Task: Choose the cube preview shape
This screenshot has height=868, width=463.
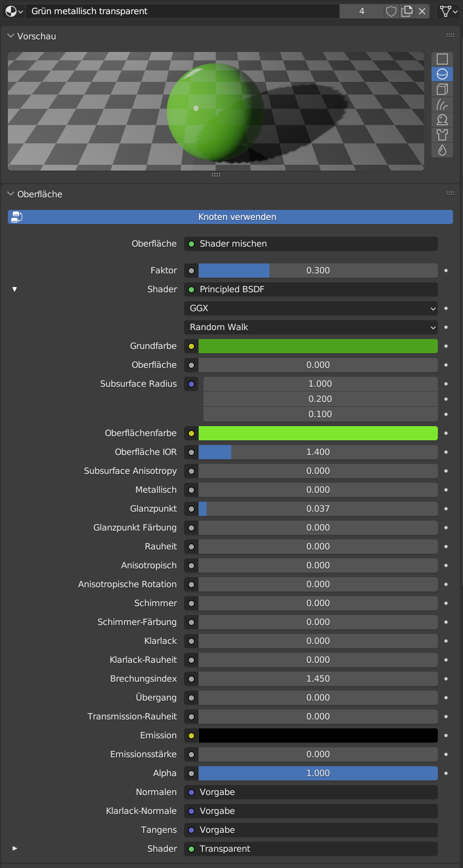Action: click(442, 89)
